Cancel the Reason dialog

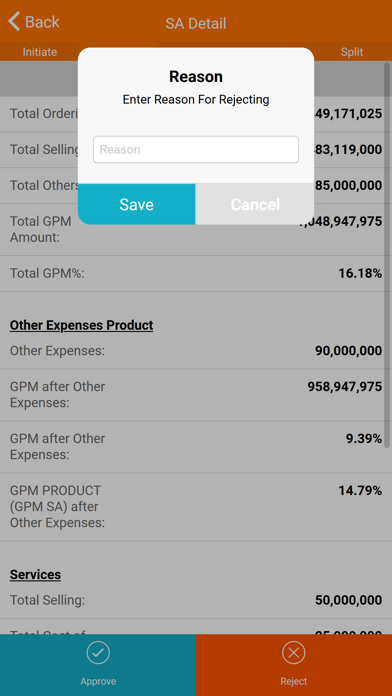255,204
